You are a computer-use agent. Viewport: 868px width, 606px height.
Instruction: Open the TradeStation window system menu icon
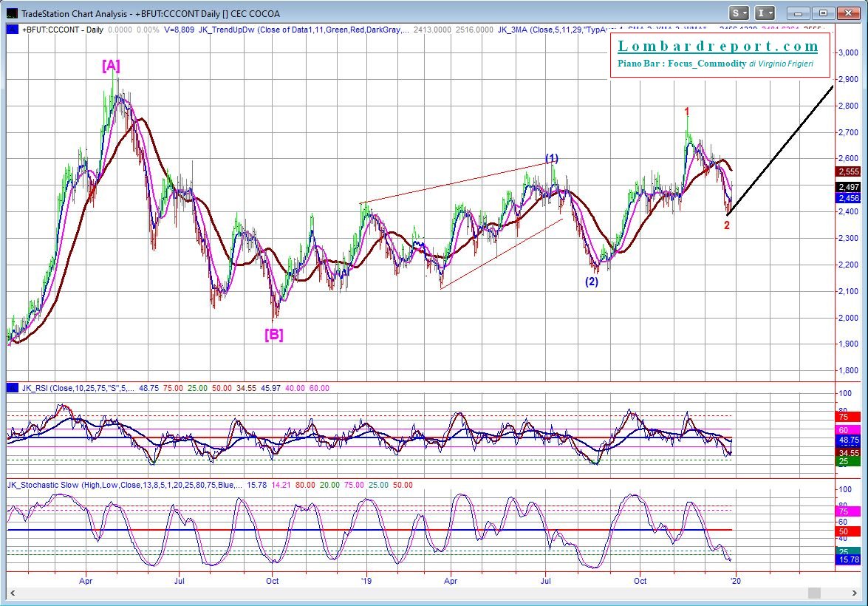pyautogui.click(x=12, y=13)
